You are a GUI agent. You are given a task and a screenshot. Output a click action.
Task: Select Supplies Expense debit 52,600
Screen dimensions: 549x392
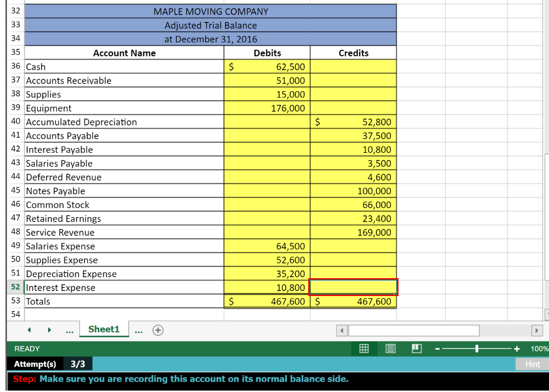tap(267, 260)
